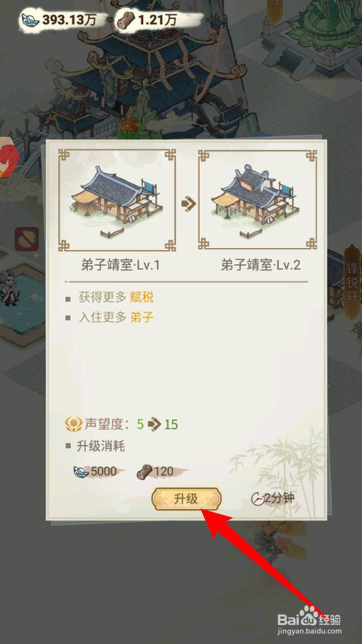
Task: Select the 弟子靖室 Lv.1 building thumbnail
Action: tap(117, 200)
